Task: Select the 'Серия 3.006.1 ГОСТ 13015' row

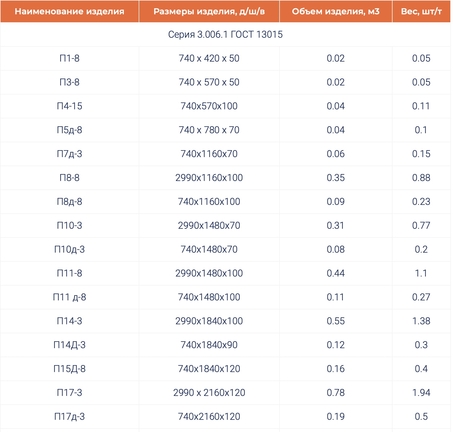Action: [x=225, y=34]
